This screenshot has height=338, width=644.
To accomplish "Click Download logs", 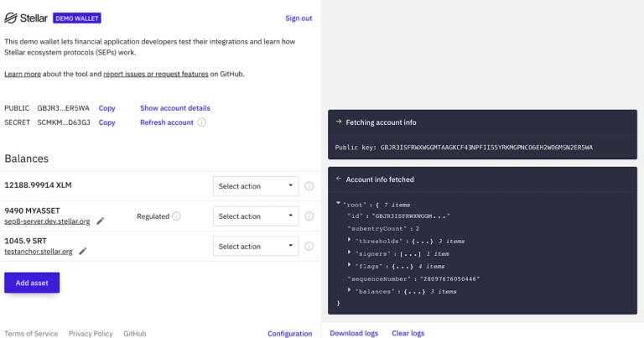I will click(354, 333).
